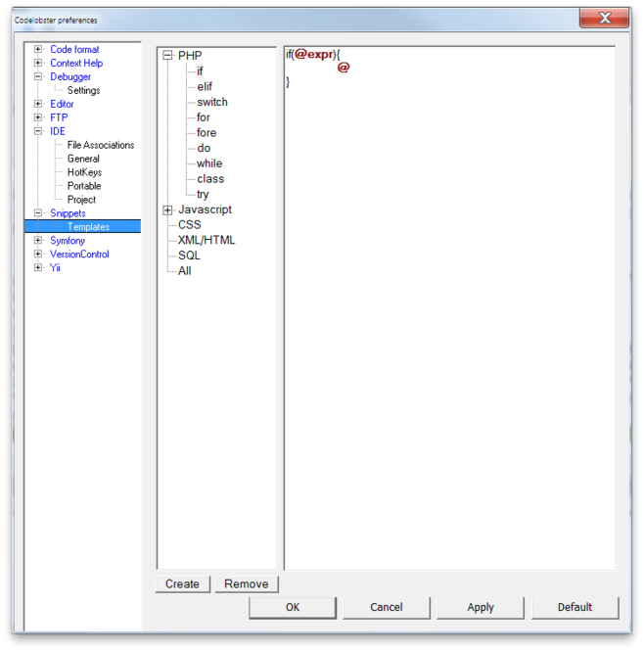The height and width of the screenshot is (651, 644).
Task: Select the Yii category
Action: pos(55,268)
